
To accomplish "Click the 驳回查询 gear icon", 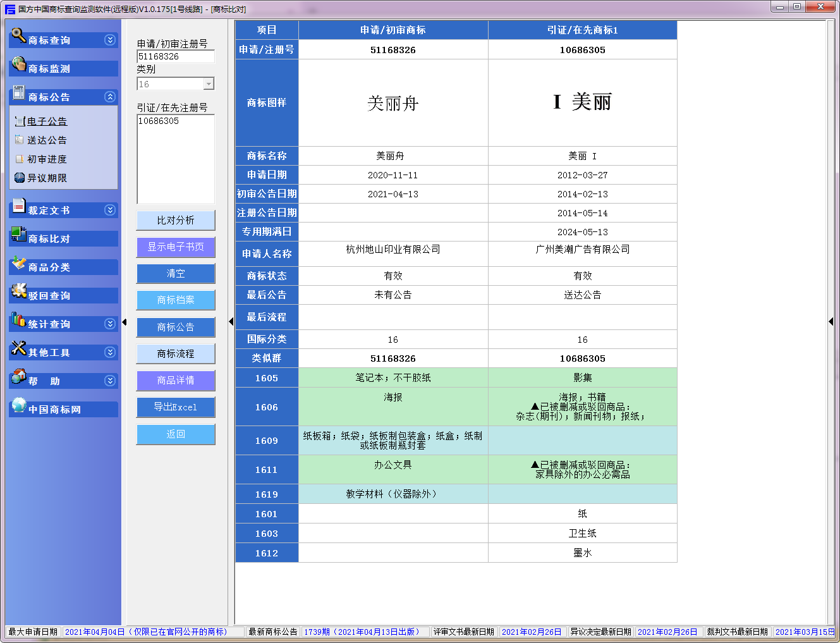I will [18, 291].
